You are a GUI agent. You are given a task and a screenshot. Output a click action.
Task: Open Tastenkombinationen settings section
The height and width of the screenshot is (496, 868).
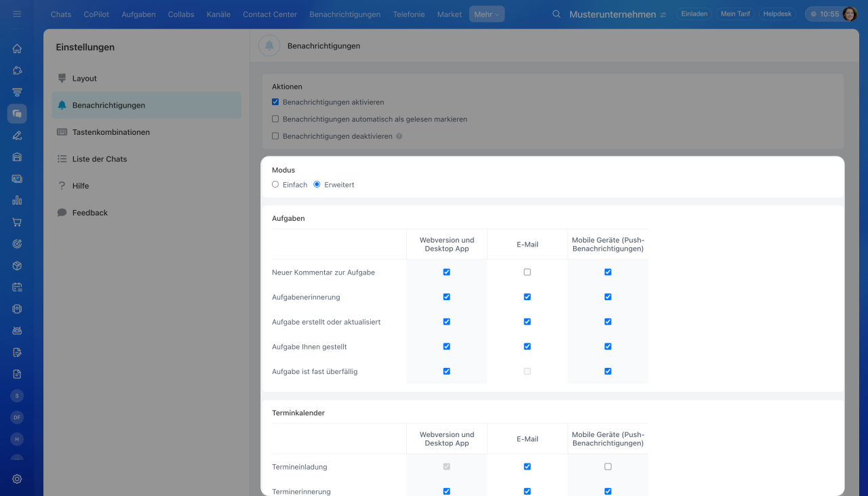(x=111, y=132)
